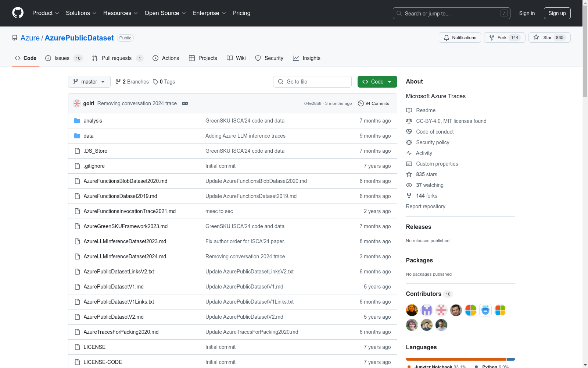
Task: Switch to the Issues tab
Action: (x=64, y=58)
